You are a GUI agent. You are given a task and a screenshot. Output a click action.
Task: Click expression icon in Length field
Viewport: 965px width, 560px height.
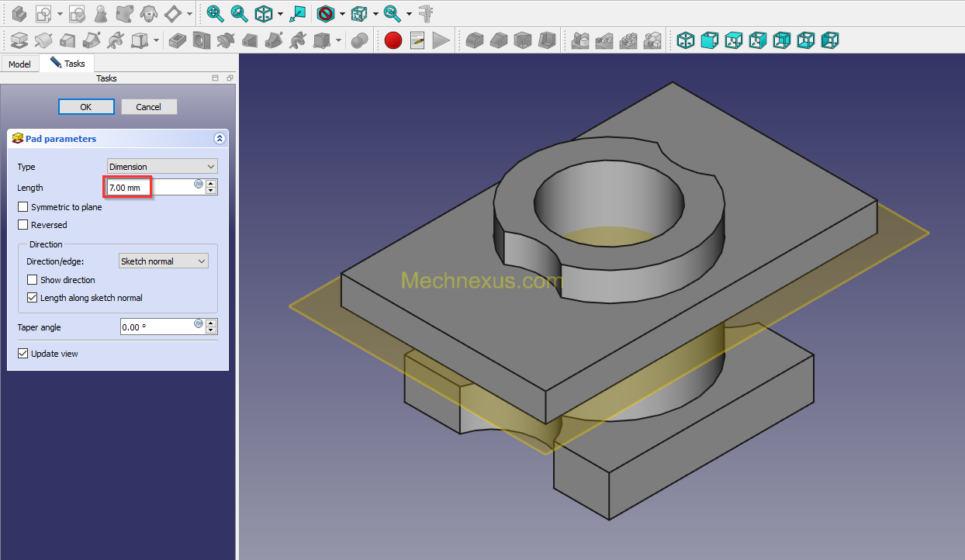pyautogui.click(x=199, y=184)
